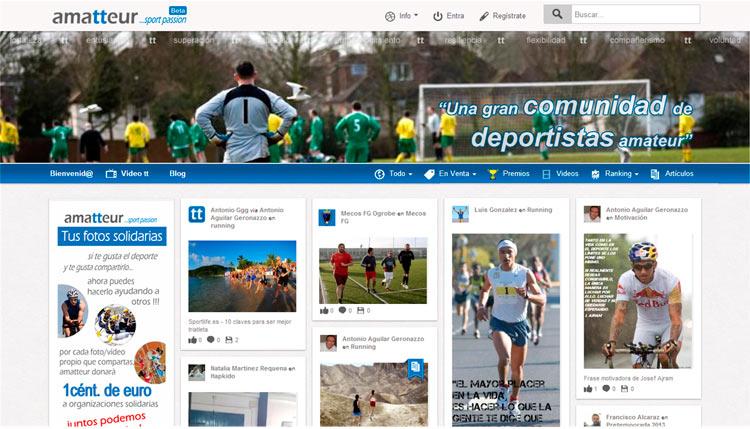Open the Bienvenid@ tab

(71, 174)
